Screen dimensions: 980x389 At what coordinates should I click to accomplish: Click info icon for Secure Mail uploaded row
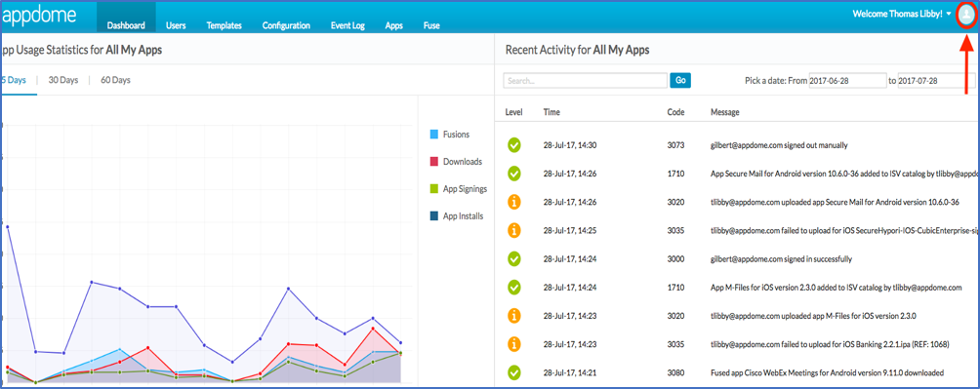coord(514,202)
